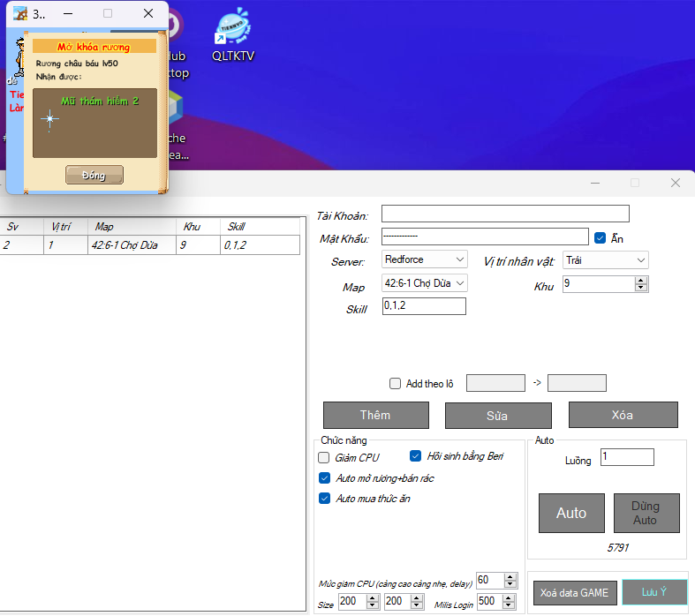Image resolution: width=695 pixels, height=616 pixels.
Task: Open the Server dropdown showing Redforce
Action: pos(424,259)
